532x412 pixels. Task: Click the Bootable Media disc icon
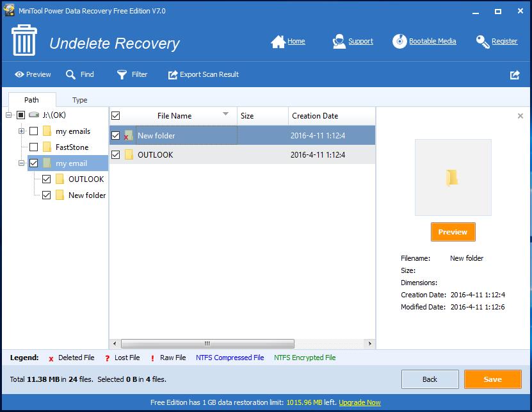[399, 42]
